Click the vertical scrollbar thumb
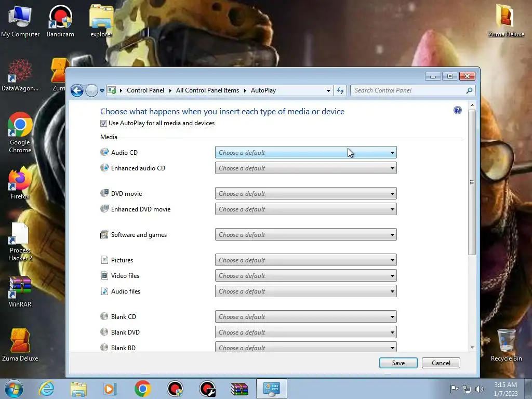 pos(472,182)
